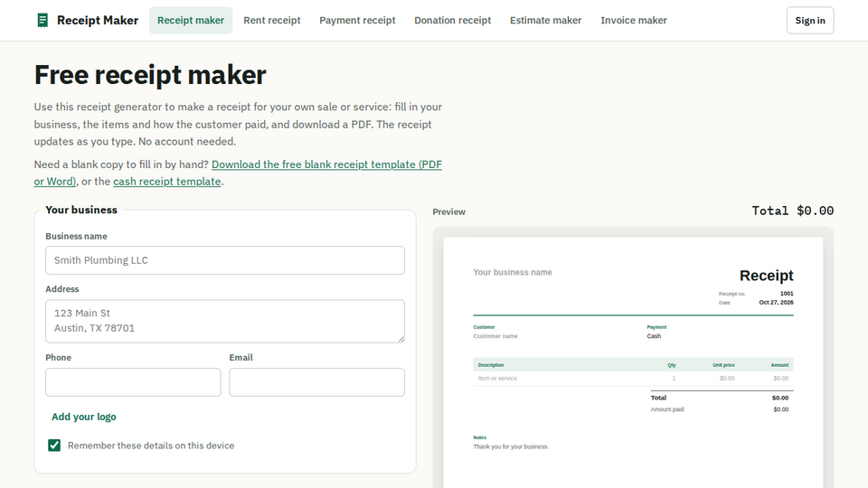The width and height of the screenshot is (868, 488).
Task: Click the Receipt Maker brand name
Action: coord(98,21)
